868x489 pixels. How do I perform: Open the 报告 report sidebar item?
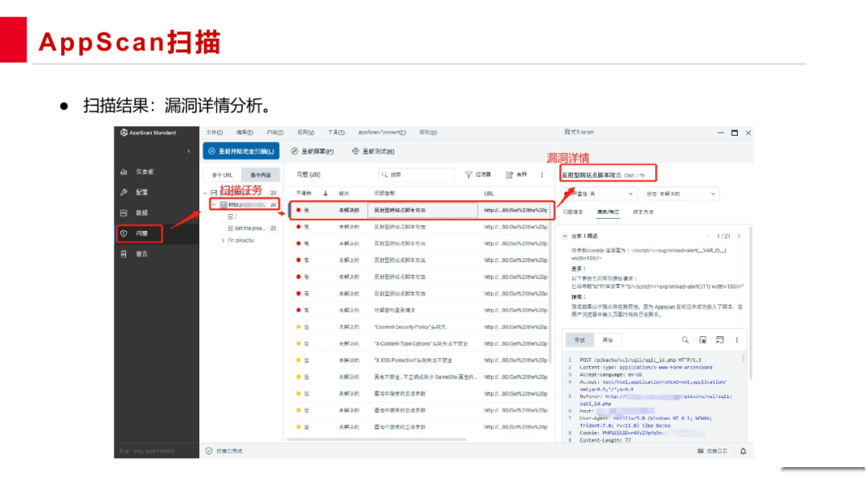coord(134,254)
